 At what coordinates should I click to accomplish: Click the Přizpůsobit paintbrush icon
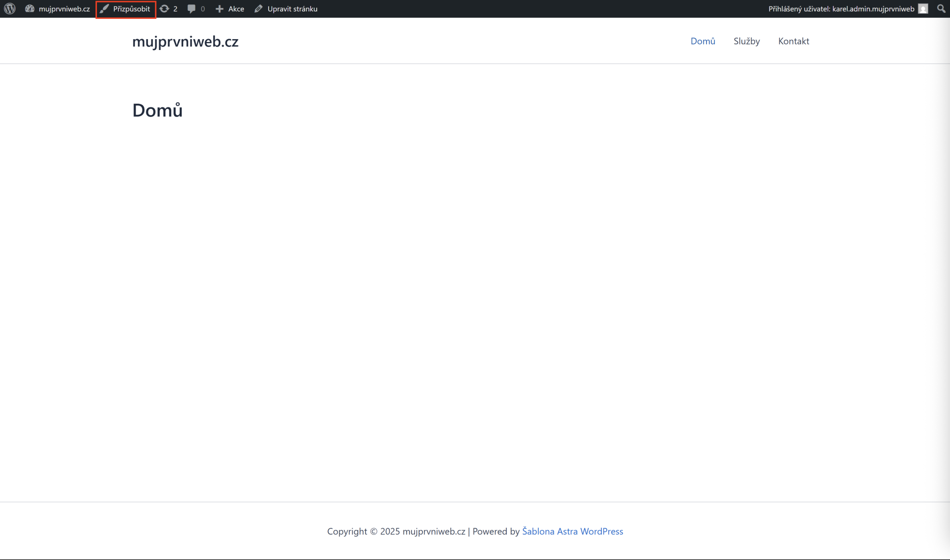pos(104,9)
